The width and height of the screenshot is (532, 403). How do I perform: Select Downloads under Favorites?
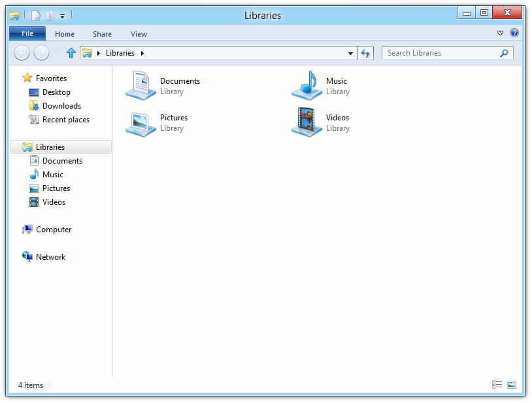pyautogui.click(x=61, y=106)
